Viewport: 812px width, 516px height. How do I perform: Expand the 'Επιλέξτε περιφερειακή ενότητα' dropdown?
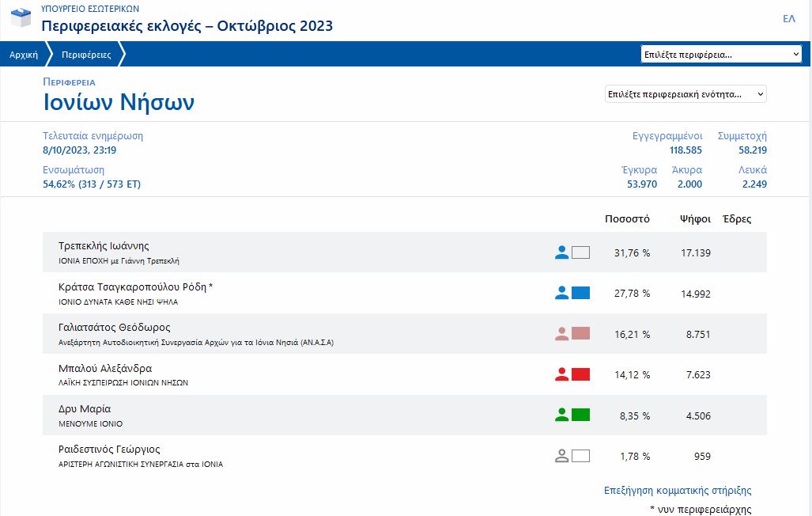coord(685,94)
